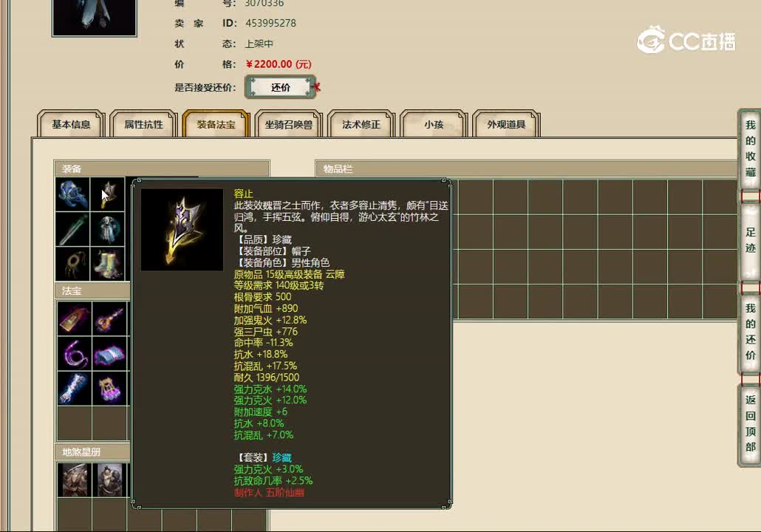This screenshot has height=532, width=761.
Task: Switch to the 外观道具 tab
Action: coord(506,125)
